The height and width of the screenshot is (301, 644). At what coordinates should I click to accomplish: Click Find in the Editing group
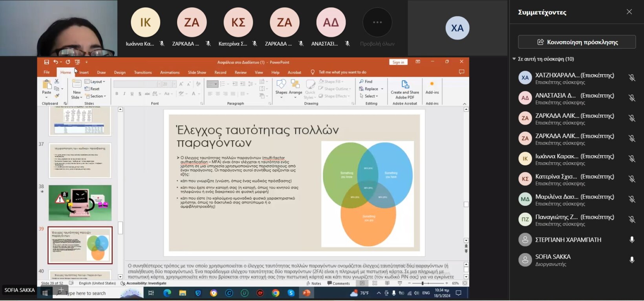(x=366, y=82)
